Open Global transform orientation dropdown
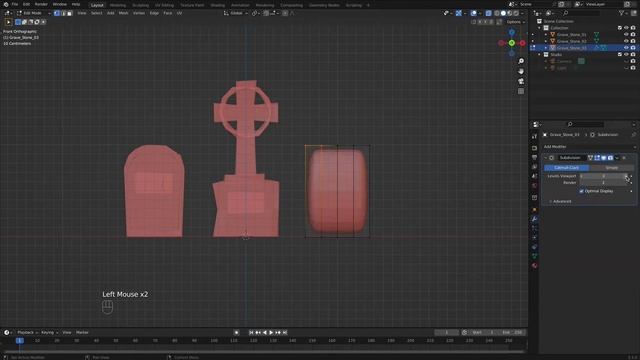The height and width of the screenshot is (360, 640). [x=236, y=13]
